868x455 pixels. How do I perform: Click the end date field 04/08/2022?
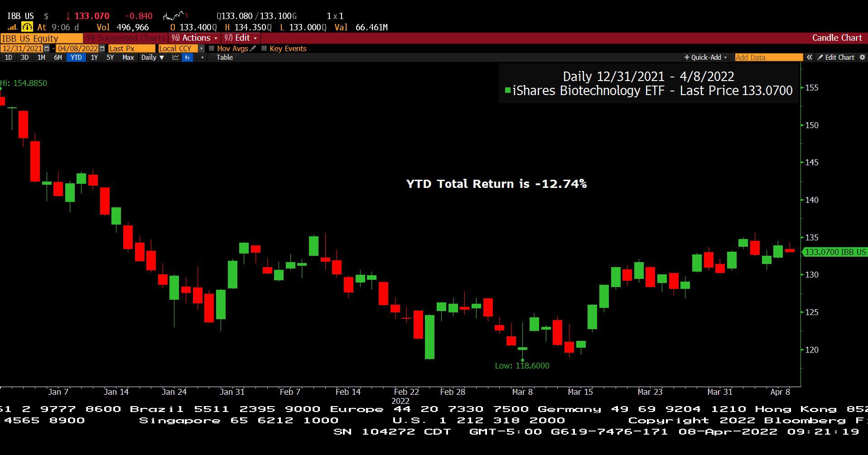77,48
